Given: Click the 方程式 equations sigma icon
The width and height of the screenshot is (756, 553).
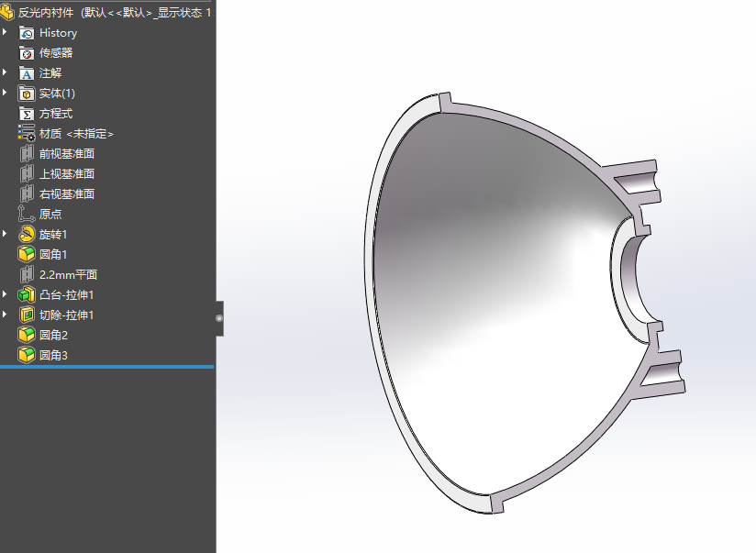Looking at the screenshot, I should [27, 114].
